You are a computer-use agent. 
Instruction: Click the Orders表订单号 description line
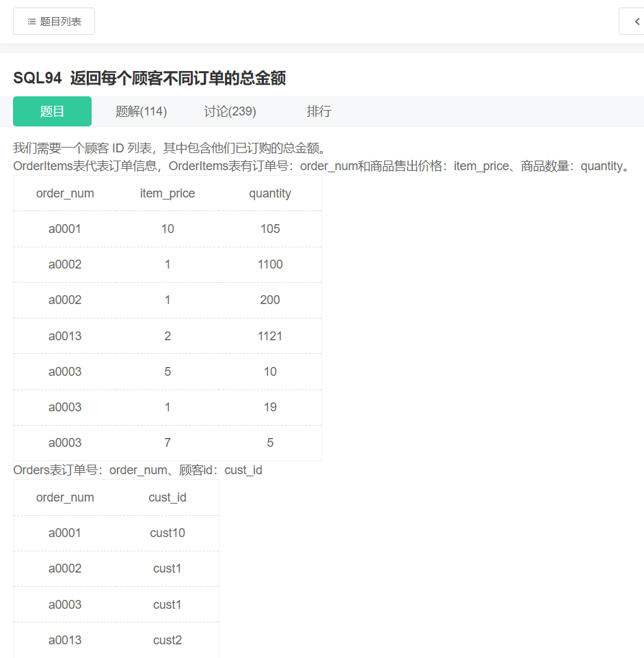pos(137,470)
